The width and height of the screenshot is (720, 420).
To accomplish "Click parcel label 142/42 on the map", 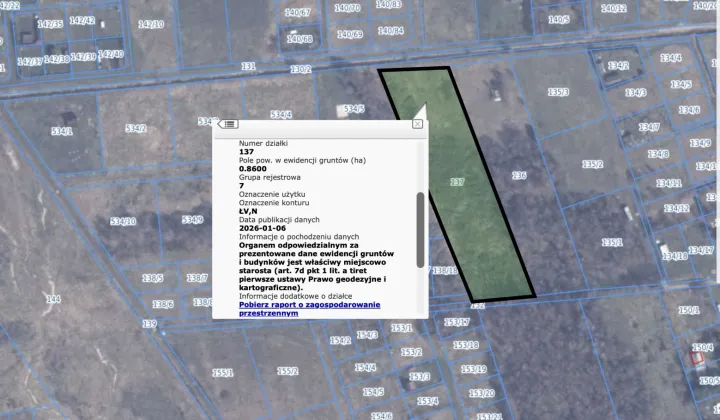I will coord(82,21).
